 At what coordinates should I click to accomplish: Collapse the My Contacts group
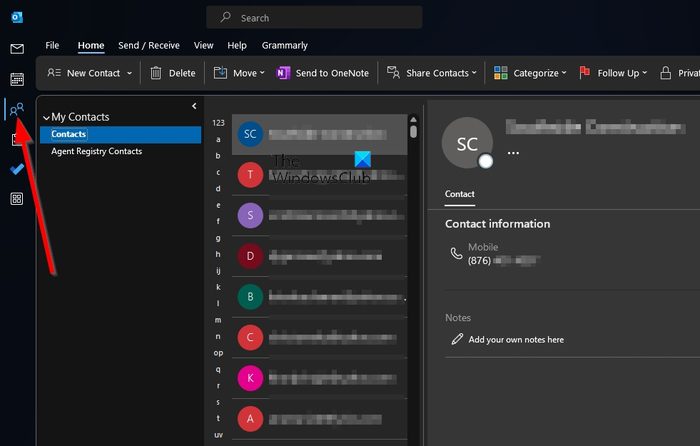46,118
